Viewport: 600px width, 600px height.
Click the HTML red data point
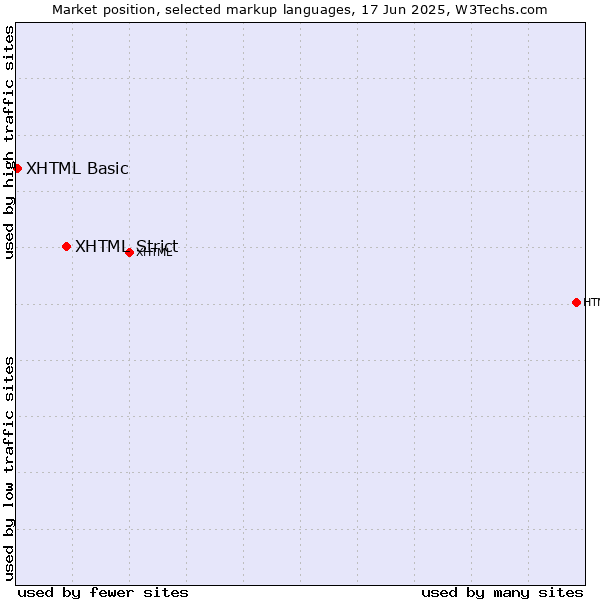point(576,302)
